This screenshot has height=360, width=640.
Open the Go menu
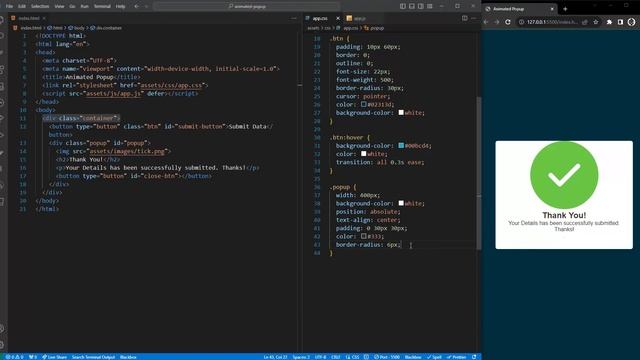72,7
